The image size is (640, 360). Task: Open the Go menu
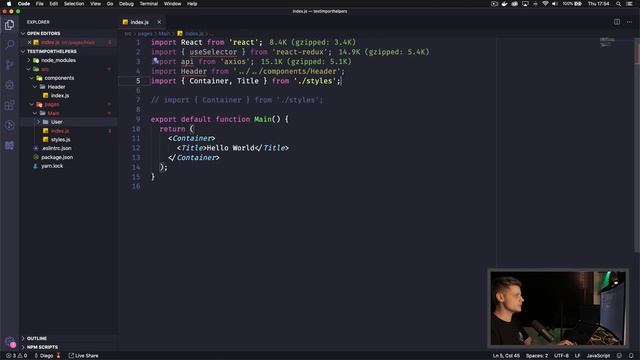pos(110,4)
